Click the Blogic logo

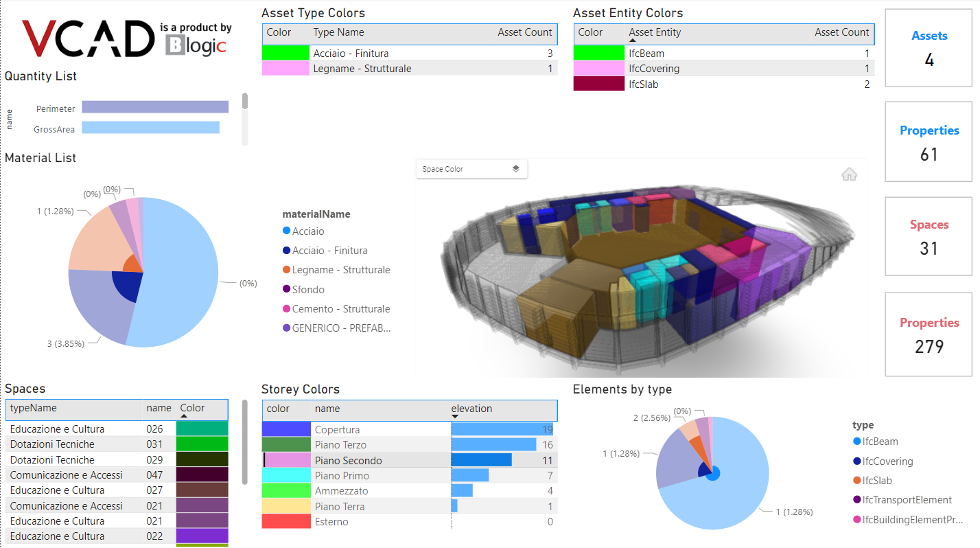196,45
